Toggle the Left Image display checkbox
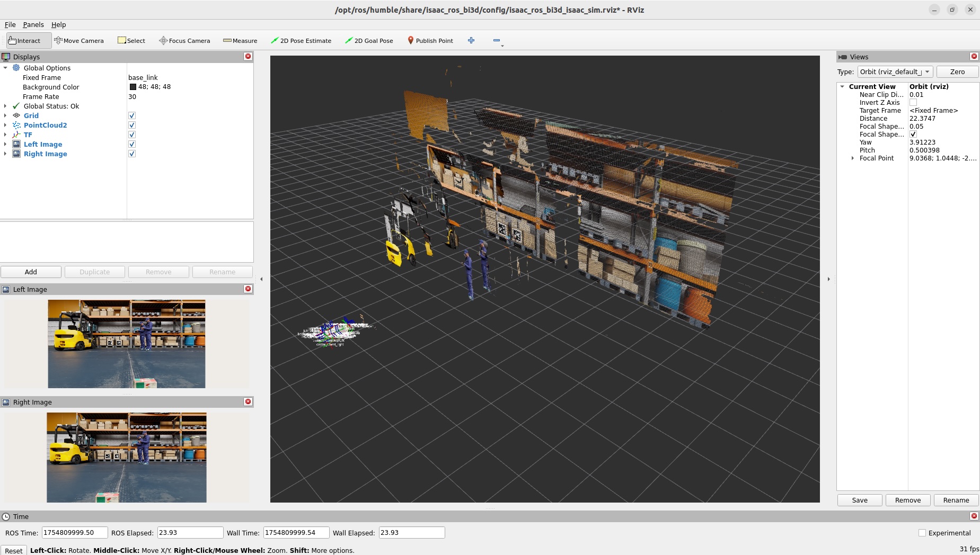The height and width of the screenshot is (555, 980). (x=132, y=144)
